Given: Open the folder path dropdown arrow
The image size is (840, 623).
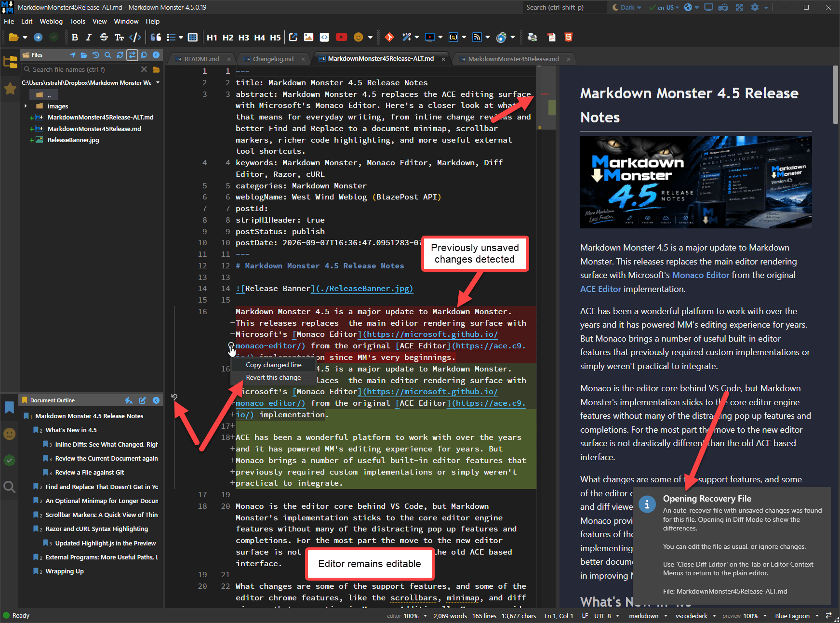Looking at the screenshot, I should coord(158,83).
